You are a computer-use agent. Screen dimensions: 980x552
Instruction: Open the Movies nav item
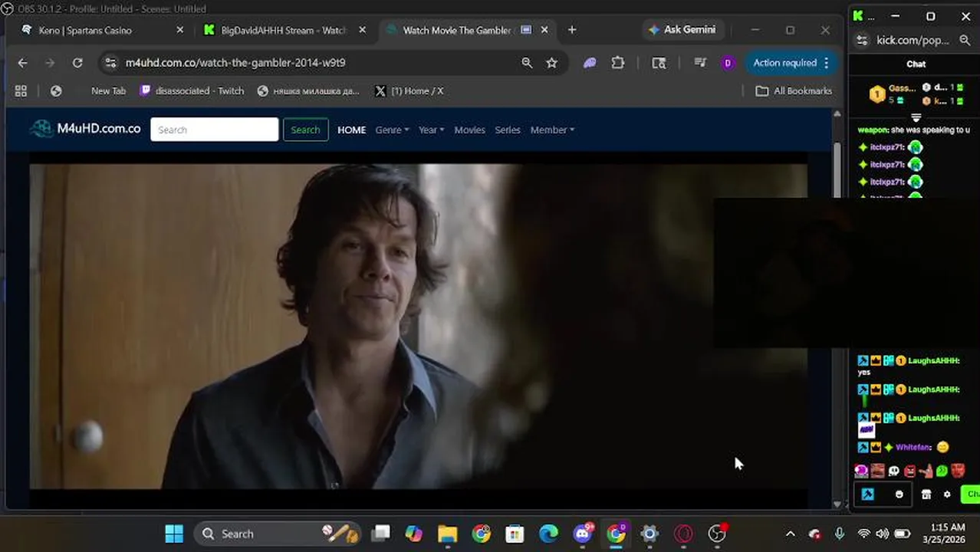click(469, 130)
